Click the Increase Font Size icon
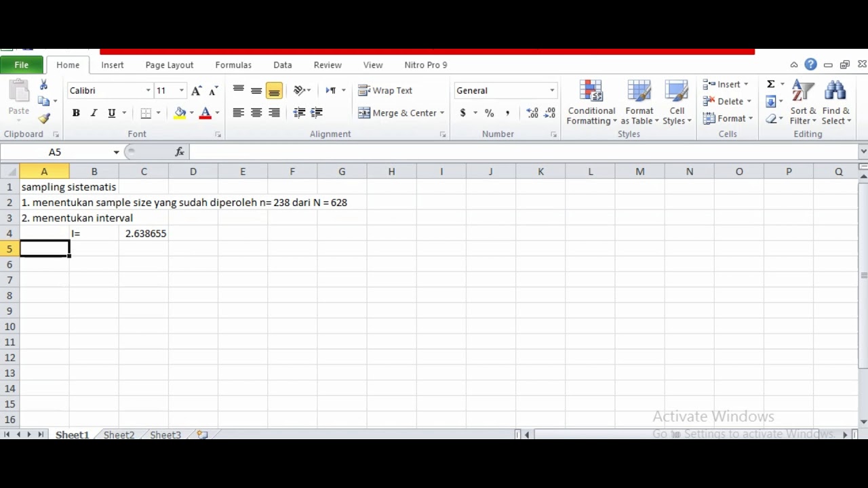 pyautogui.click(x=197, y=90)
